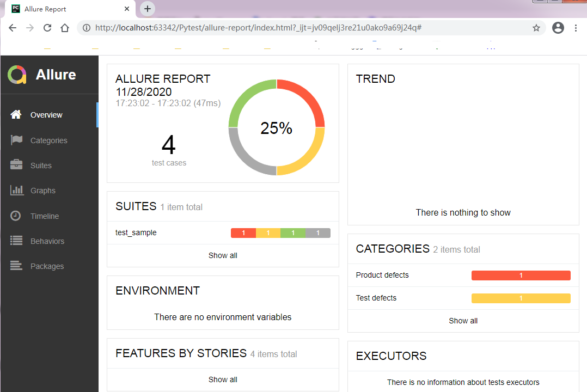Reload the page in browser
The height and width of the screenshot is (392, 587).
point(47,28)
